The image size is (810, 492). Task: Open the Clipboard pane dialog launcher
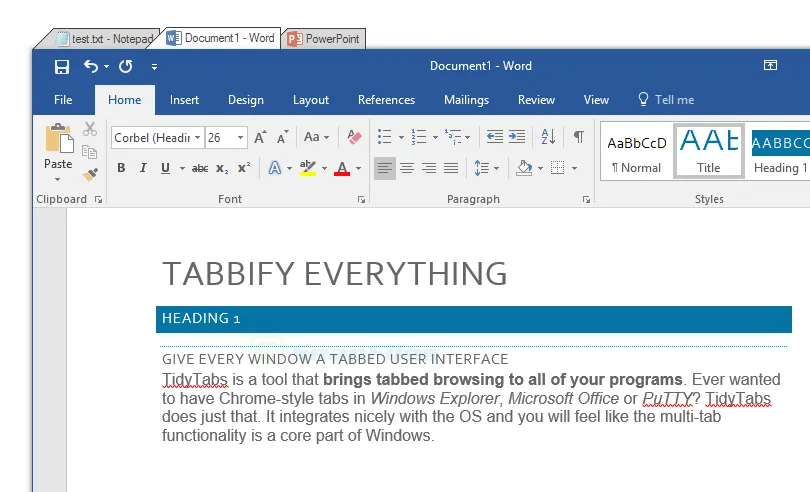tap(98, 199)
